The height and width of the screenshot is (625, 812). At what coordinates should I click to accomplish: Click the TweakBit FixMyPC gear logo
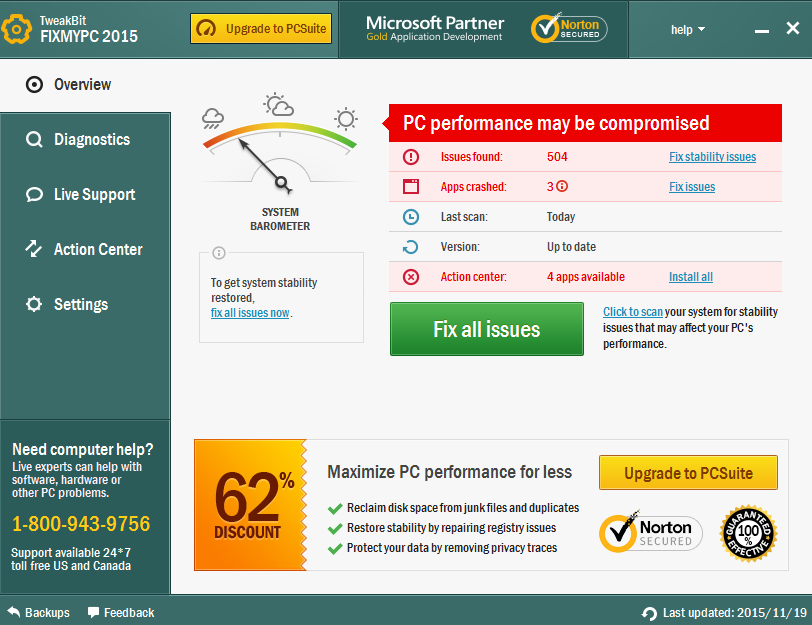(x=17, y=28)
